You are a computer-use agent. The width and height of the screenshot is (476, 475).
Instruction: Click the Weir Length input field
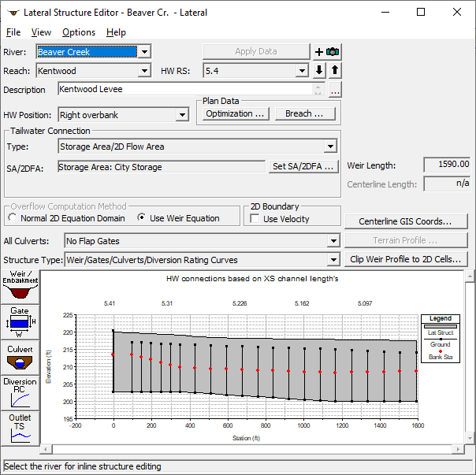(447, 165)
